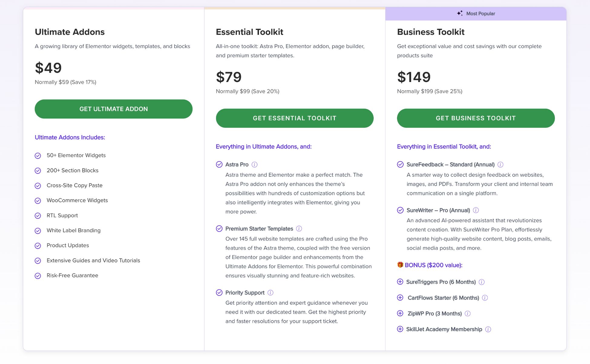Click the Get Business Toolkit button
The image size is (590, 364).
point(476,118)
